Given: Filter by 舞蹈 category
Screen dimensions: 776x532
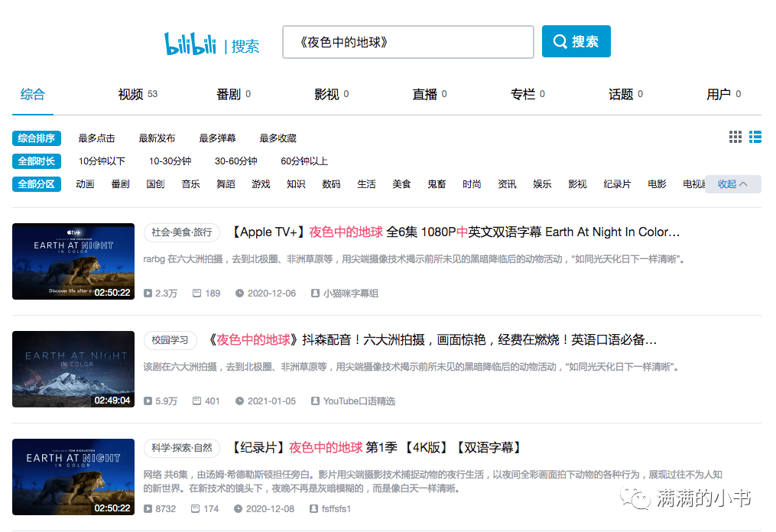Looking at the screenshot, I should point(226,184).
